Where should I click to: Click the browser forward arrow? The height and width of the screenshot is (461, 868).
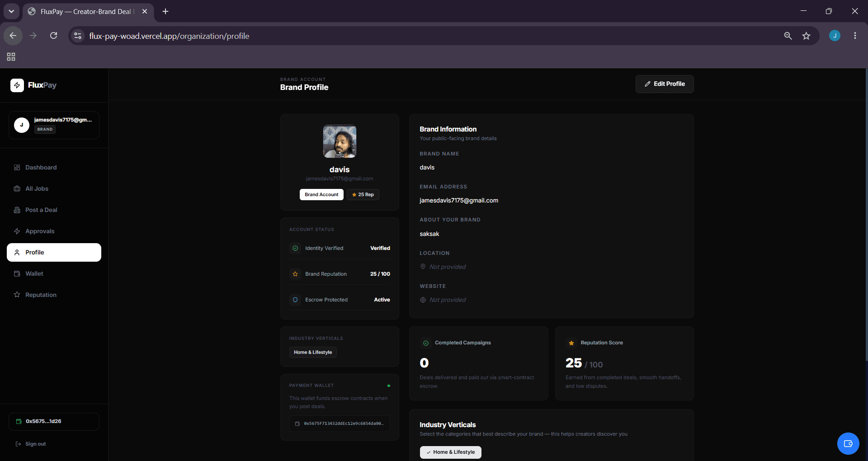(x=33, y=36)
